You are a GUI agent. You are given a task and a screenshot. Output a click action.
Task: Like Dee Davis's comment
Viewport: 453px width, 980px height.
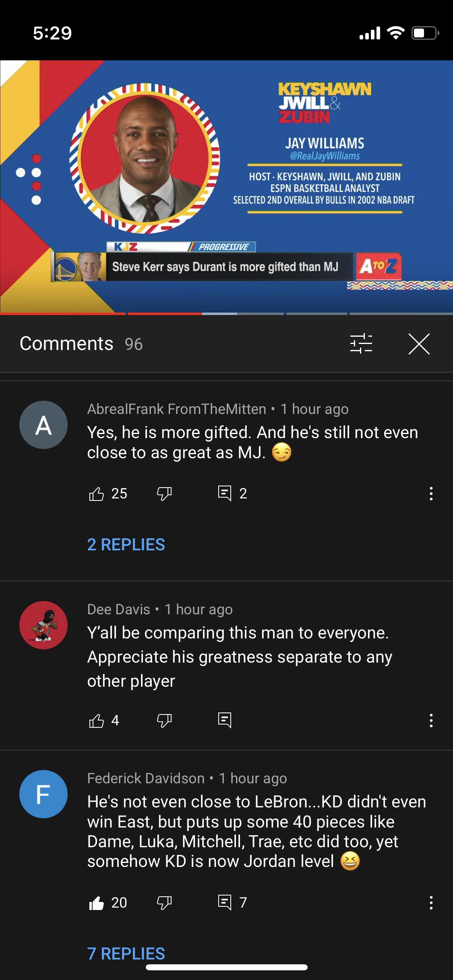pyautogui.click(x=96, y=721)
